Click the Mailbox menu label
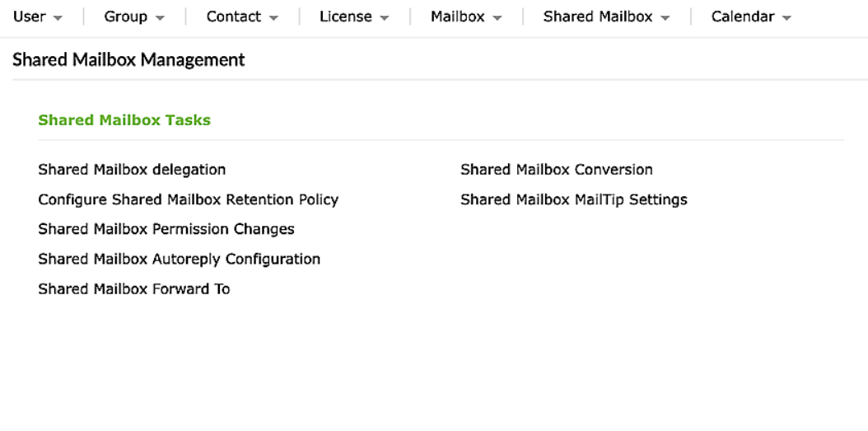The width and height of the screenshot is (868, 431). point(457,17)
